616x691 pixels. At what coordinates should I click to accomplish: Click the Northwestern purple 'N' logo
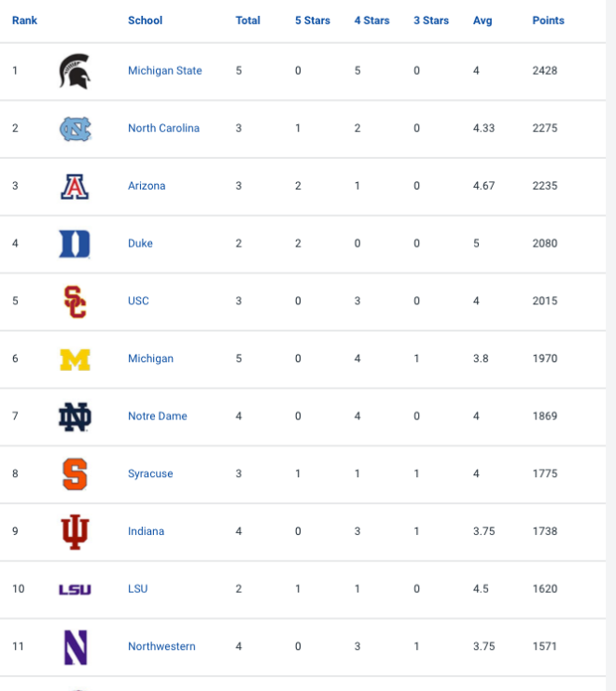76,647
